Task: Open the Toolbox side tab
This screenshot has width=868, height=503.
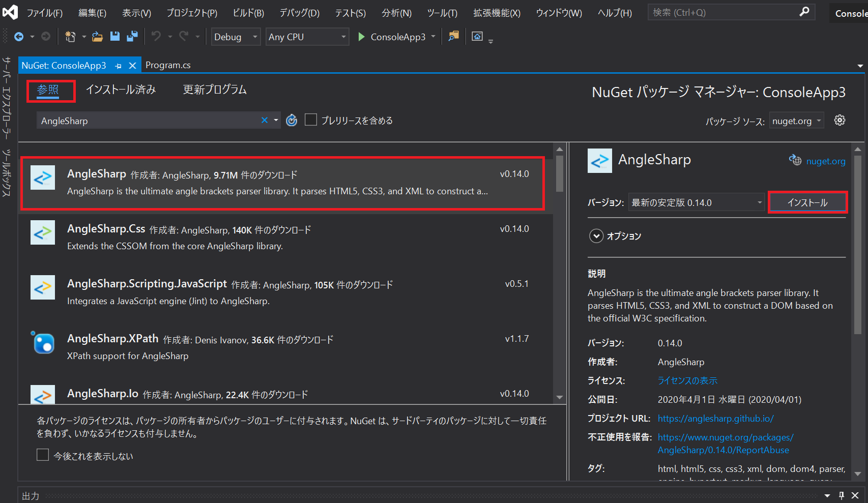Action: coord(6,173)
